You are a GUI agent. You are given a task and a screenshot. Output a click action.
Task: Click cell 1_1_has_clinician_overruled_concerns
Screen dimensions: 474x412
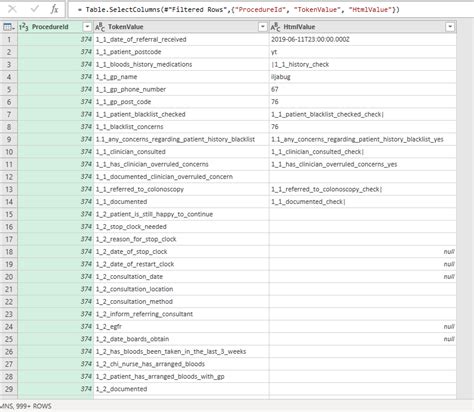(181, 164)
